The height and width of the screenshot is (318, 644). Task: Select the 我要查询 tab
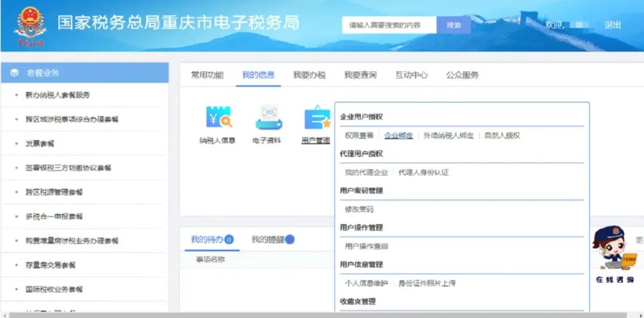click(360, 75)
